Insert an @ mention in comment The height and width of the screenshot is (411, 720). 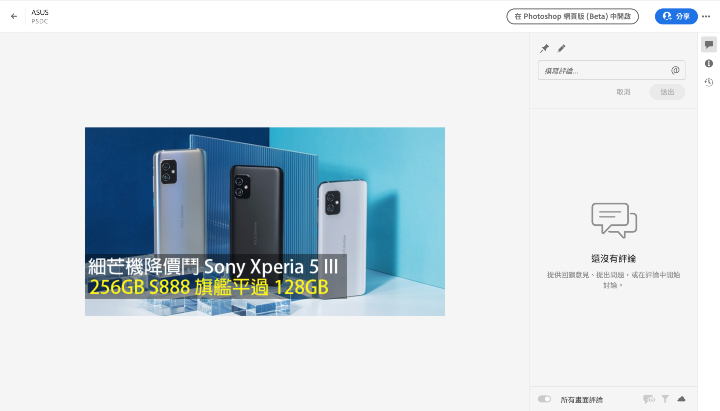(x=675, y=70)
